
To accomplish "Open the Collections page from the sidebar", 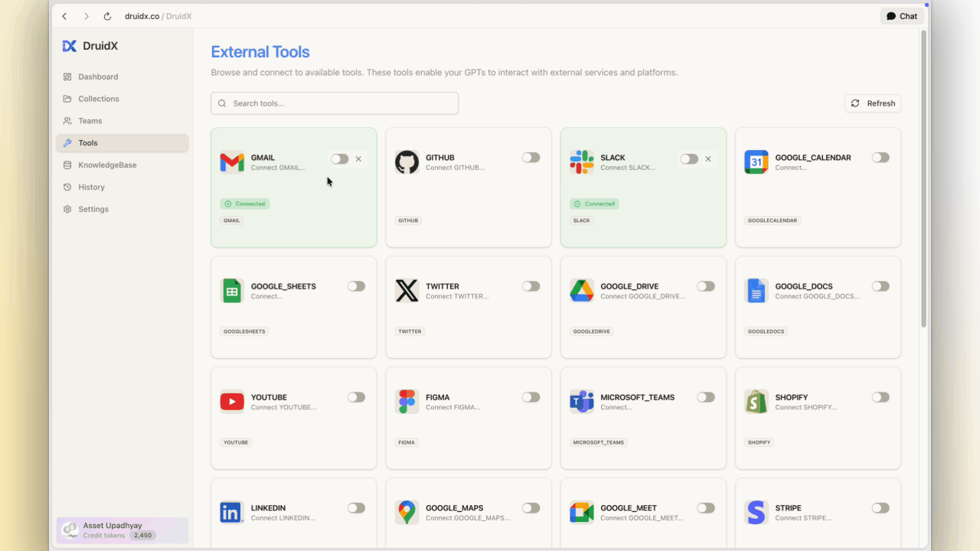I will tap(97, 98).
